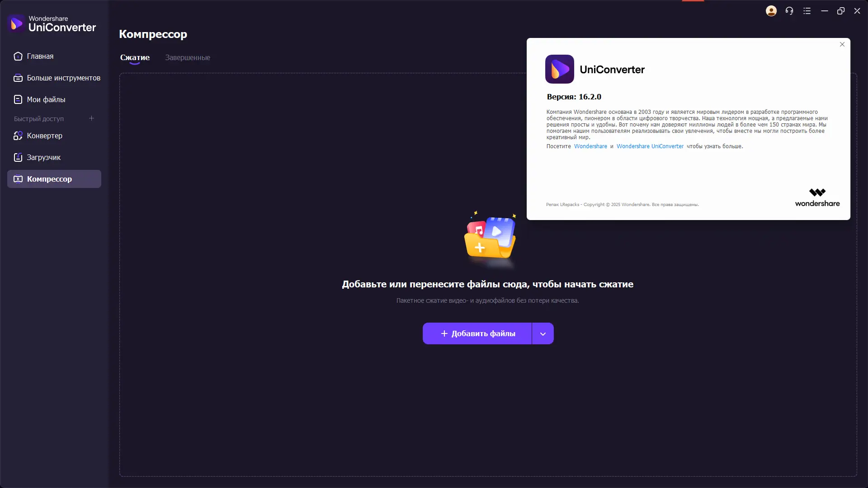This screenshot has width=868, height=488.
Task: Open the Wondershare link in About dialog
Action: point(590,146)
